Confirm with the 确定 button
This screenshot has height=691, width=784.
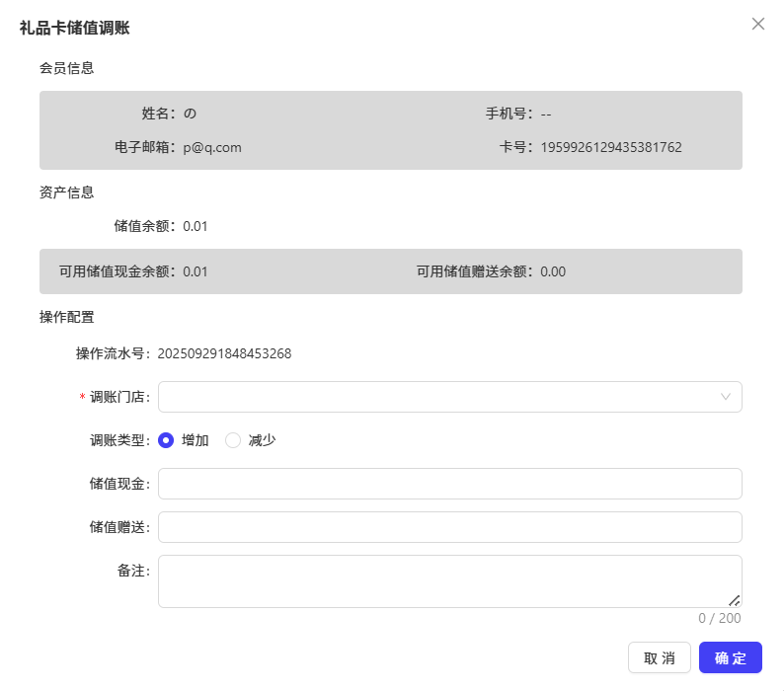click(731, 657)
